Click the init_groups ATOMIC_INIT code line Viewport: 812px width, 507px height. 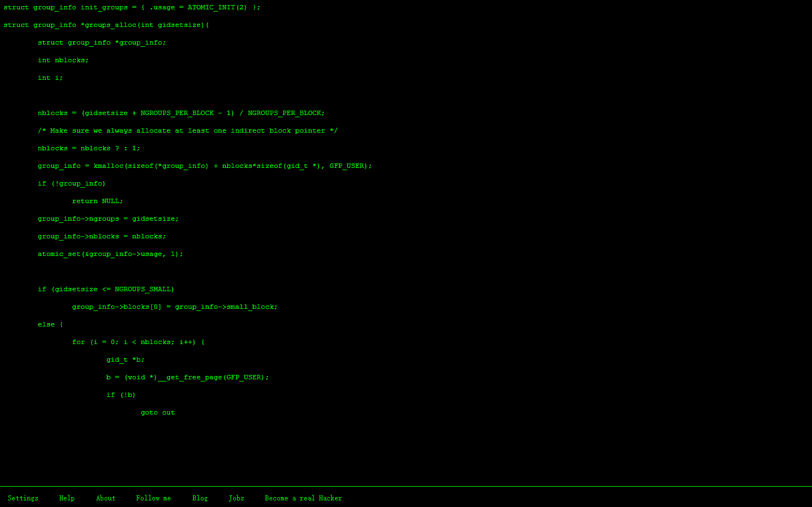(x=132, y=8)
